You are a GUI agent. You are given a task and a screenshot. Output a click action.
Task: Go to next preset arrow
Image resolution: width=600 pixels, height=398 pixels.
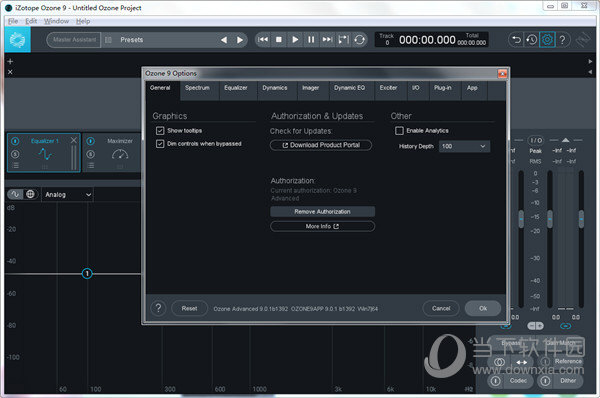click(x=240, y=40)
